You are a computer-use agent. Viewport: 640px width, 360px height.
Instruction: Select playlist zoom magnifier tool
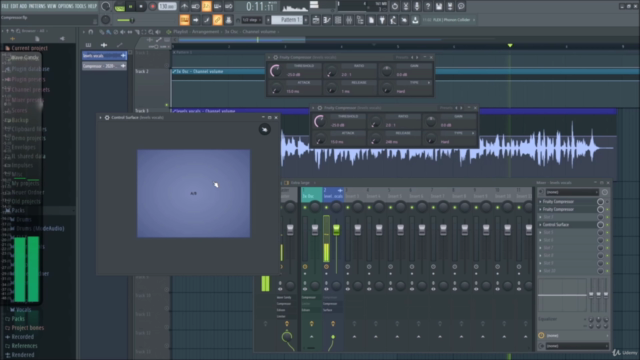[x=151, y=32]
